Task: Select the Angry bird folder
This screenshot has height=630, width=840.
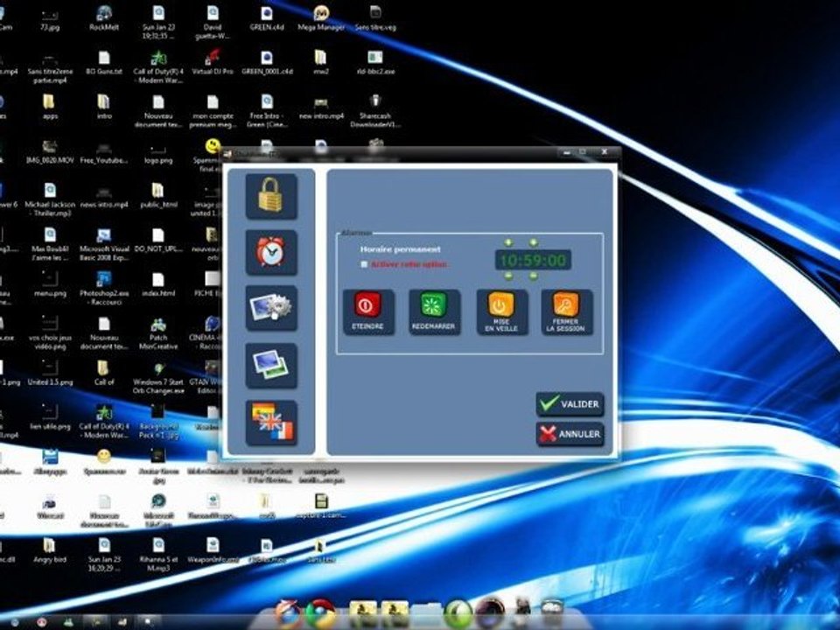Action: point(49,550)
